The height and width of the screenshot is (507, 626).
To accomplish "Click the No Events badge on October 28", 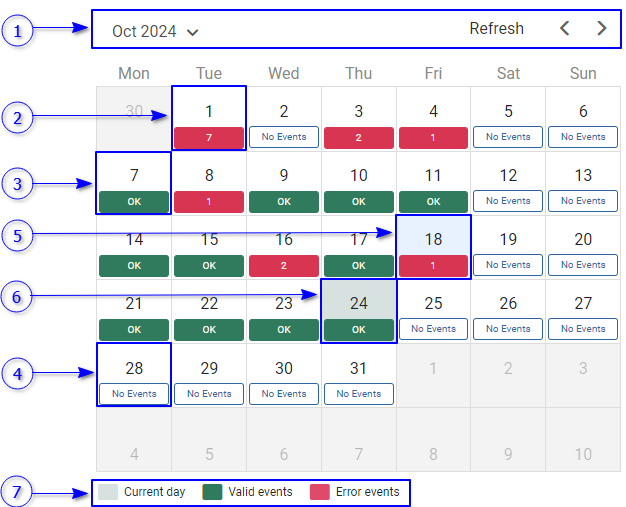I will (134, 393).
